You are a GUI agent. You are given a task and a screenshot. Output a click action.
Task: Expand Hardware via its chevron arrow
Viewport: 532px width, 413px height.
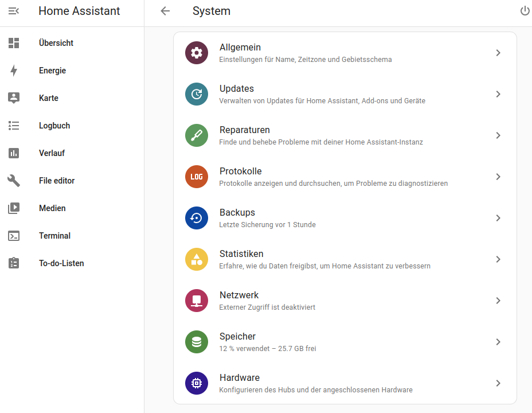click(498, 383)
